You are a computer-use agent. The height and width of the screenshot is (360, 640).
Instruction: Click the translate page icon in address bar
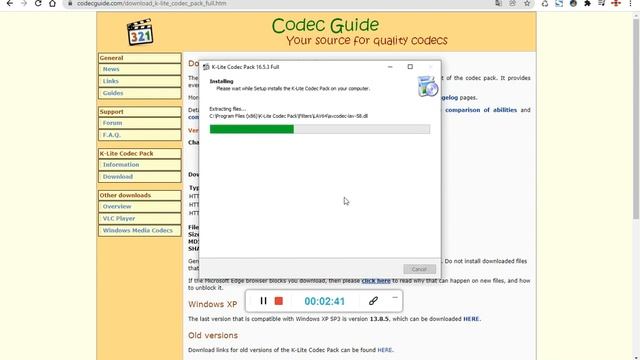(498, 3)
